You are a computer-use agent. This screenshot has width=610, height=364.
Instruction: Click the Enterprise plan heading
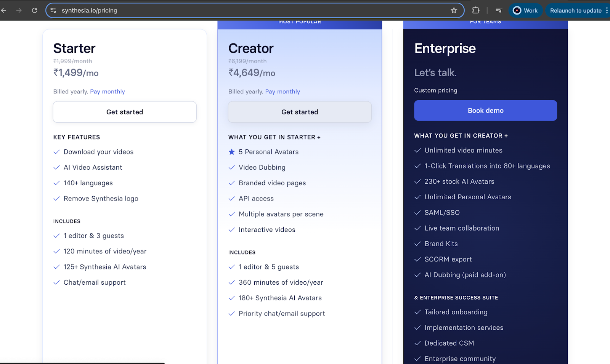pyautogui.click(x=445, y=49)
